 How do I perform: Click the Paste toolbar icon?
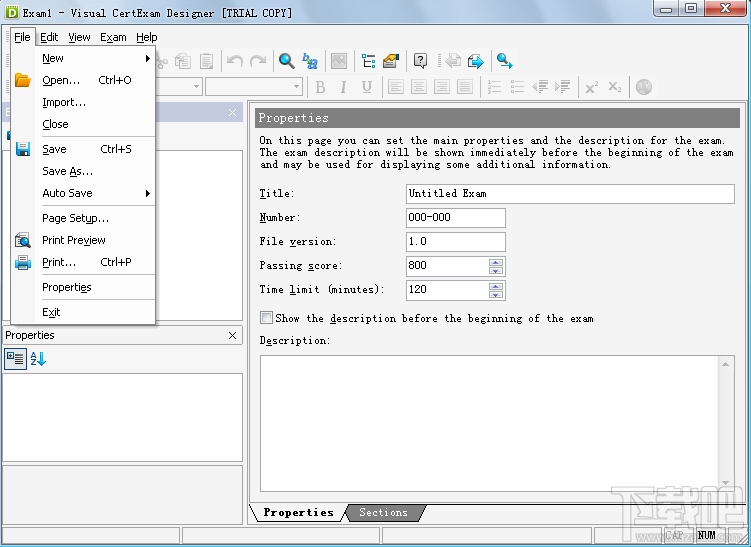pos(206,61)
